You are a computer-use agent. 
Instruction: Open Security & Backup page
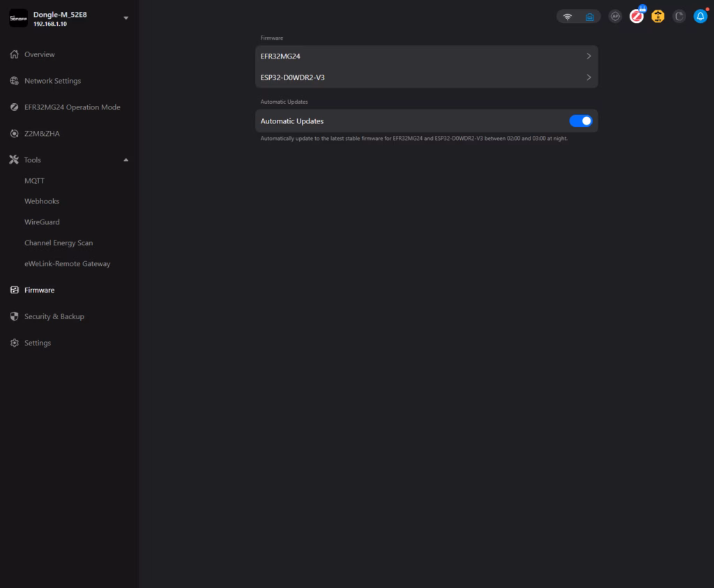[x=54, y=316]
